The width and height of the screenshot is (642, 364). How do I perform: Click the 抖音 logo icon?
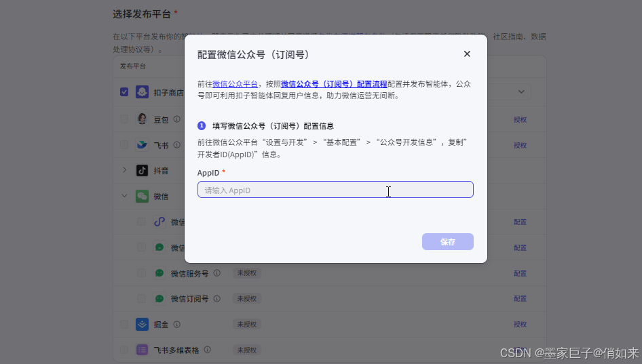[142, 171]
